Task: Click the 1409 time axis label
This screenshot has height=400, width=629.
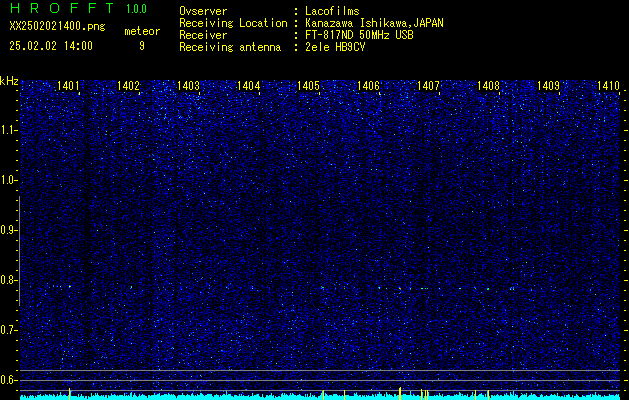Action: [x=548, y=85]
